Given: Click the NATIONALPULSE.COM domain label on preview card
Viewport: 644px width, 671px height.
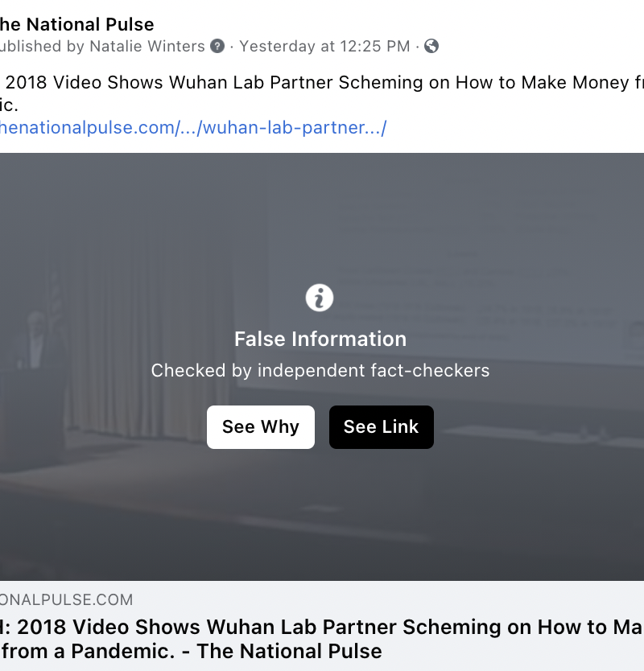Looking at the screenshot, I should (x=66, y=599).
